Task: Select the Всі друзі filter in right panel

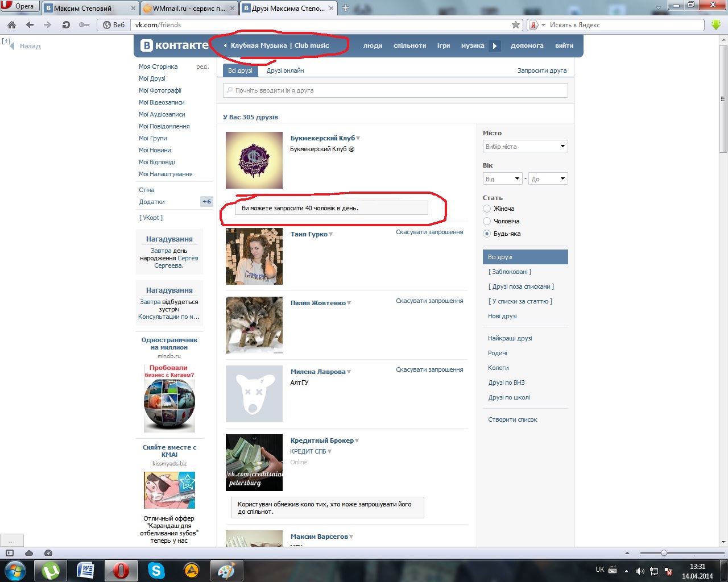Action: pyautogui.click(x=526, y=257)
